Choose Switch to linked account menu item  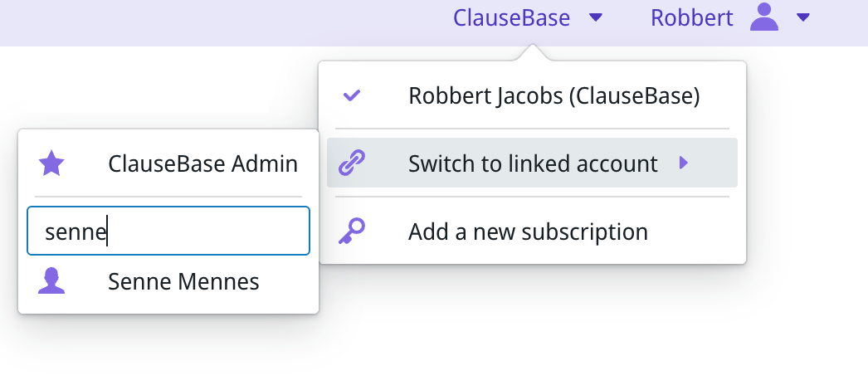[533, 163]
